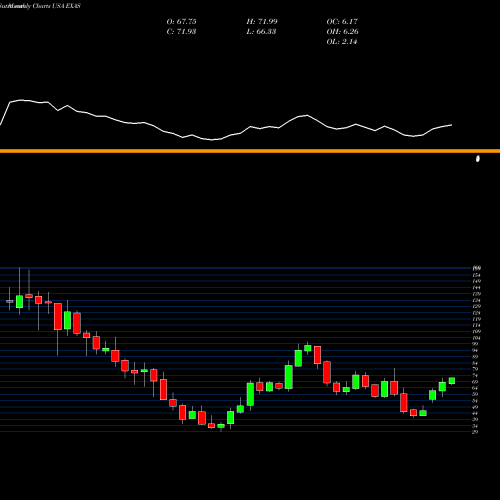Viewport: 500px width, 500px height.
Task: Select the close value 'C: 71.93'
Action: click(x=181, y=32)
